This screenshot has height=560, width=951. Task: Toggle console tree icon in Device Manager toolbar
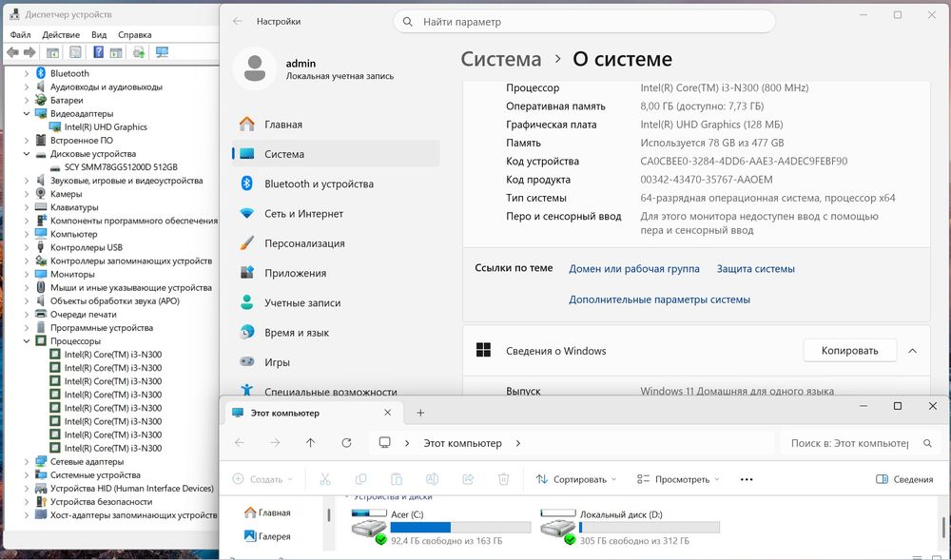click(52, 52)
